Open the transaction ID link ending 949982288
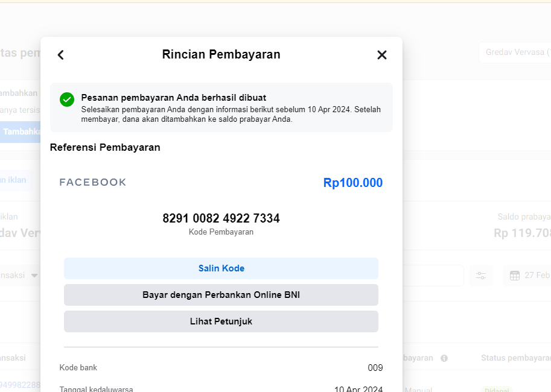The width and height of the screenshot is (551, 392). [20, 385]
